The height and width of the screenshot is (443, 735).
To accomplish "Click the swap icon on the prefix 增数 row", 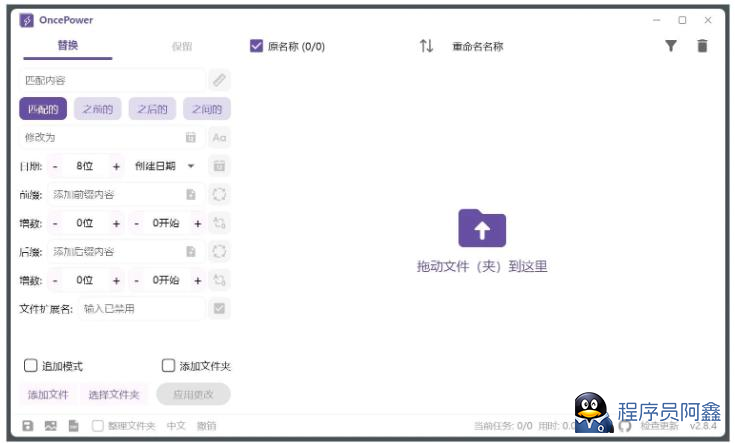I will pyautogui.click(x=219, y=223).
